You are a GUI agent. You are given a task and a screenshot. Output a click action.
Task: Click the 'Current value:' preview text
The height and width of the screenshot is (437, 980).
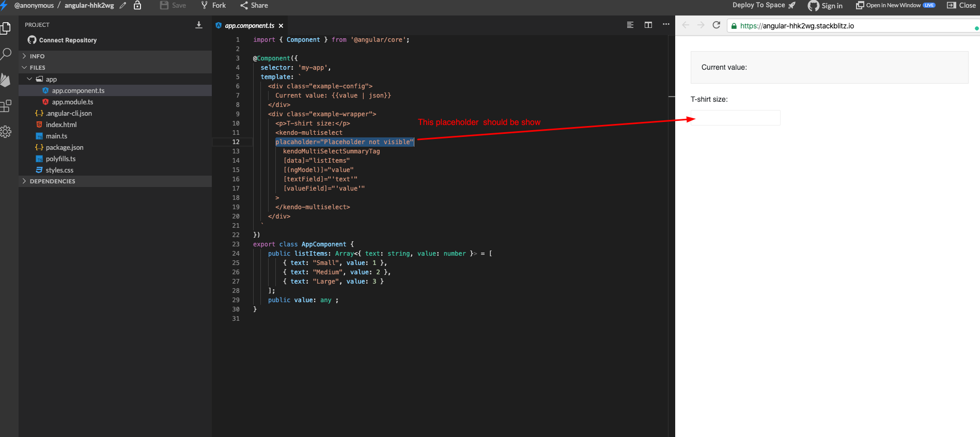(x=724, y=67)
